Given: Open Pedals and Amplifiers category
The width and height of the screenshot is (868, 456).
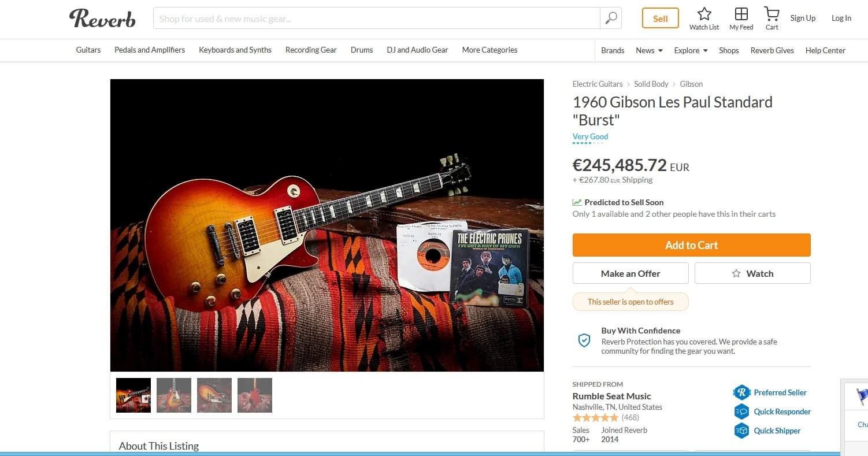Looking at the screenshot, I should click(150, 50).
